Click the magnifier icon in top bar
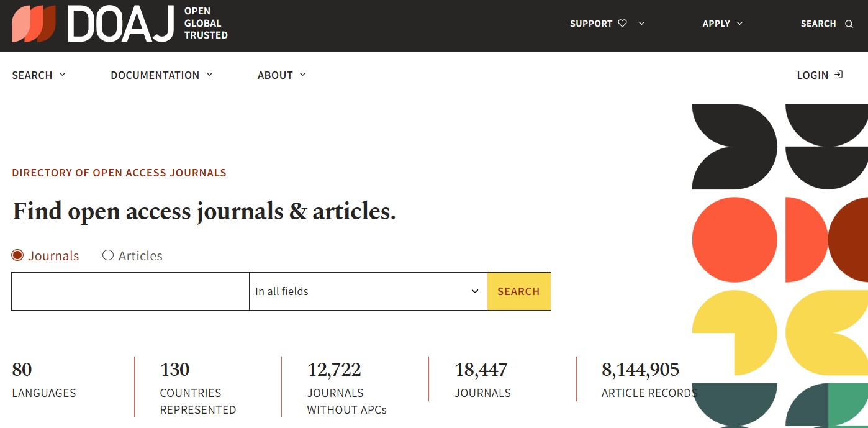The width and height of the screenshot is (868, 428). (x=849, y=24)
